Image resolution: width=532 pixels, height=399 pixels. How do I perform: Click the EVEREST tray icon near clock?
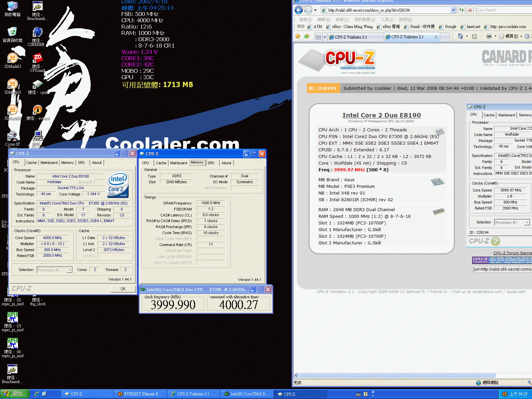pyautogui.click(x=505, y=394)
